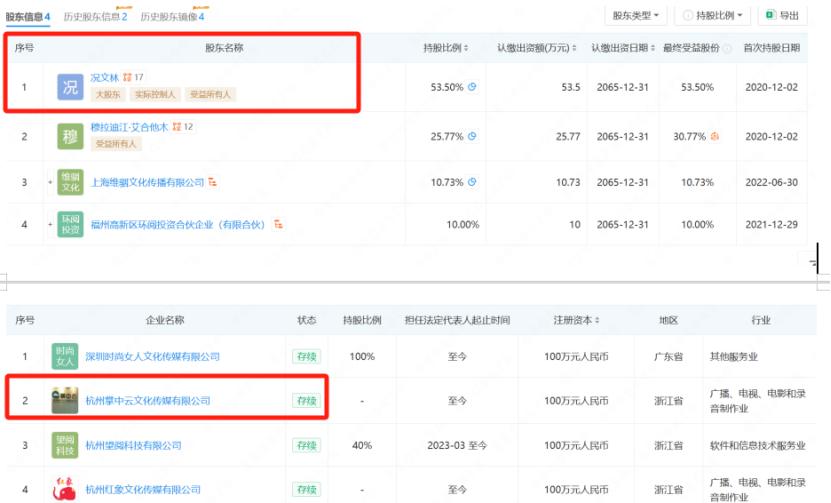Click the 大股东 tag
Viewport: 831px width, 503px height.
pos(108,94)
